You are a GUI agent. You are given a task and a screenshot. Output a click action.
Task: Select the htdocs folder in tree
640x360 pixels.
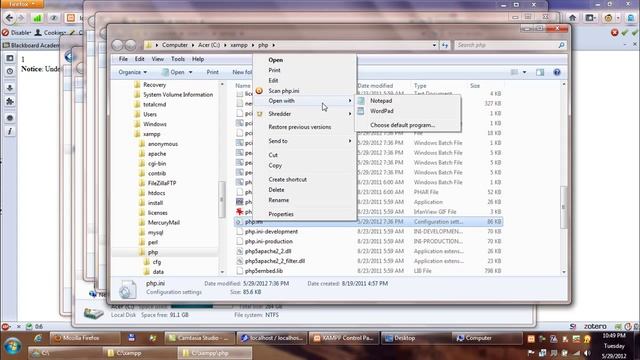pos(156,193)
